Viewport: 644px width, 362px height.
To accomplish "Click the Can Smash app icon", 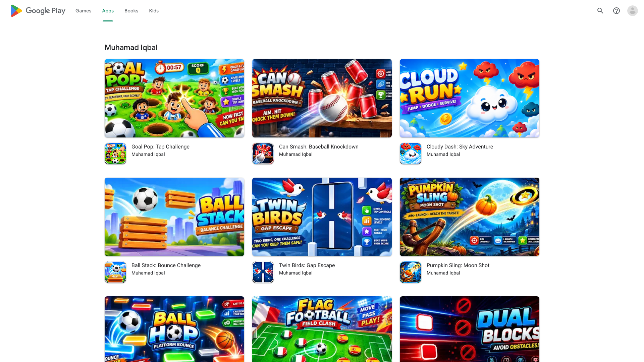I will (263, 154).
